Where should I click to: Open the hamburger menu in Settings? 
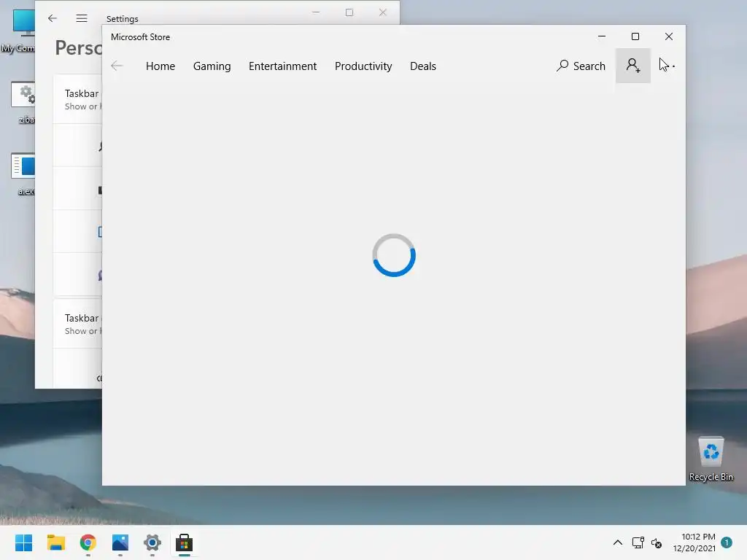coord(82,18)
